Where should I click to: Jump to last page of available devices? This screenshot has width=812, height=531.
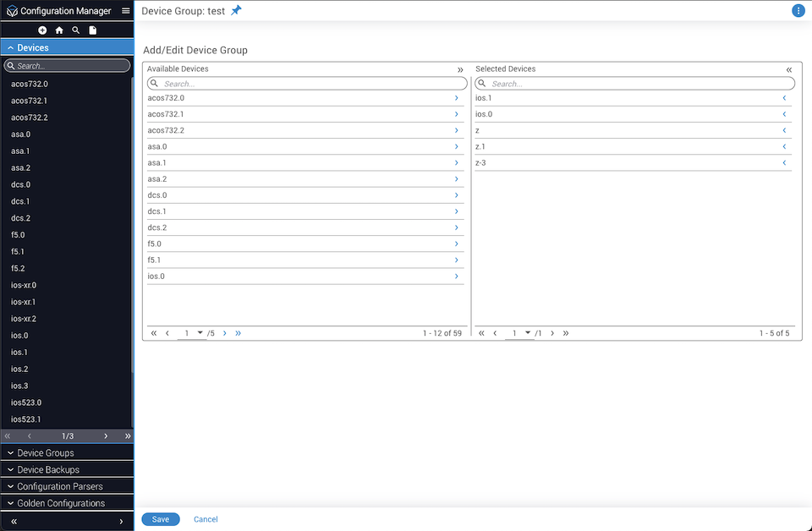click(239, 333)
